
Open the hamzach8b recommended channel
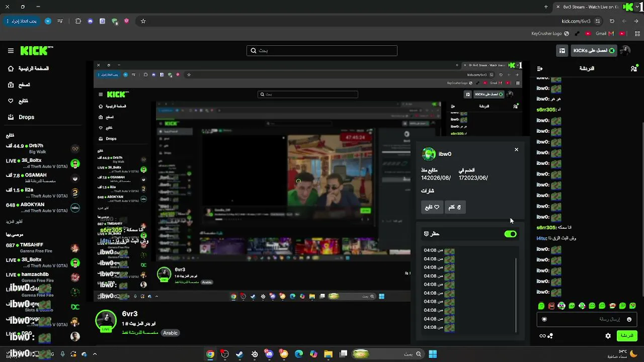coord(43,277)
